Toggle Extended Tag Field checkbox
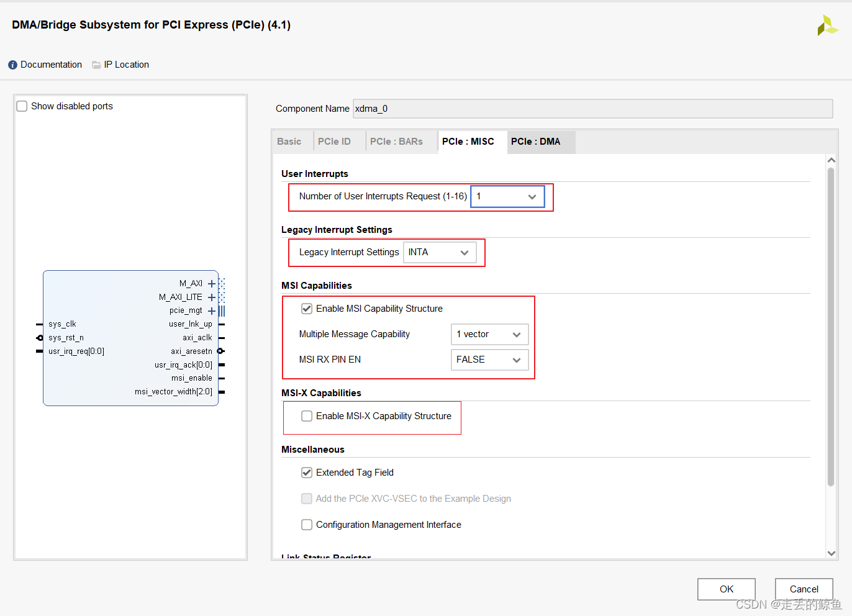852x616 pixels. (307, 473)
